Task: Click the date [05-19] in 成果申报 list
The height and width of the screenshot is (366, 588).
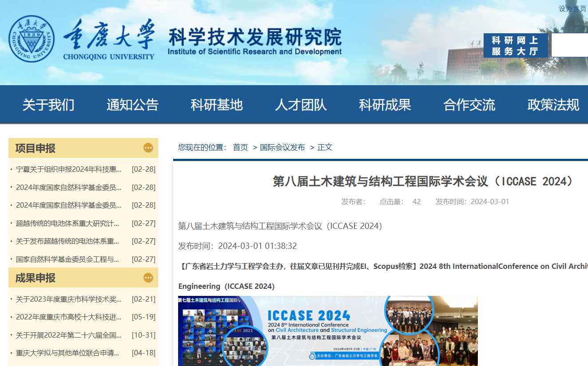Action: pos(143,317)
